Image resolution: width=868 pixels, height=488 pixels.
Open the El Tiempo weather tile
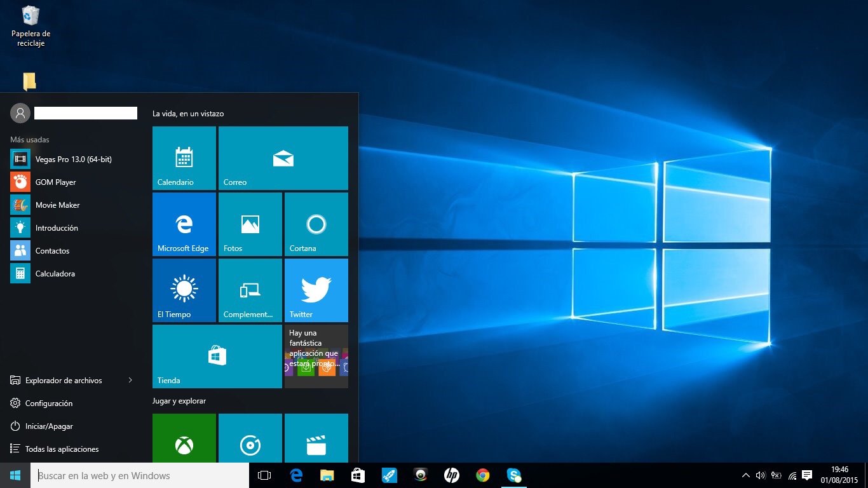[184, 290]
